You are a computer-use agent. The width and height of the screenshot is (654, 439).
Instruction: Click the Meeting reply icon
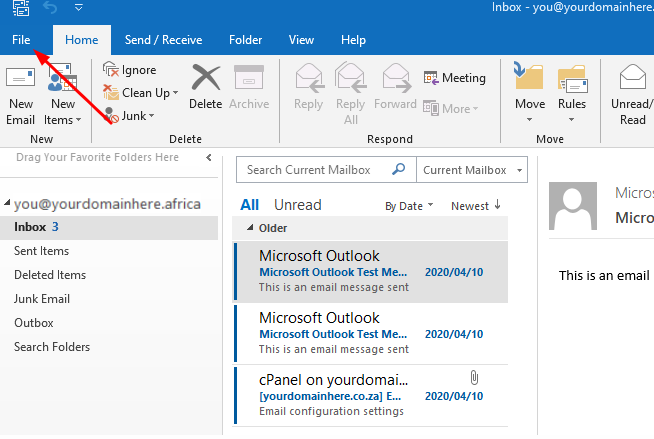(x=432, y=78)
